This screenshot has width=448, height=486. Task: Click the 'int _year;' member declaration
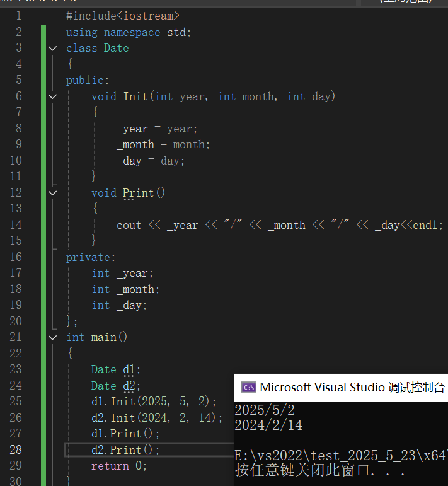coord(122,273)
